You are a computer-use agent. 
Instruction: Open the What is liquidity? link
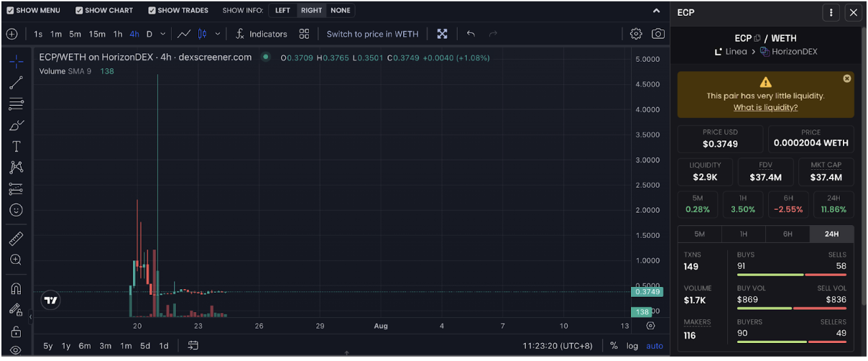(765, 107)
